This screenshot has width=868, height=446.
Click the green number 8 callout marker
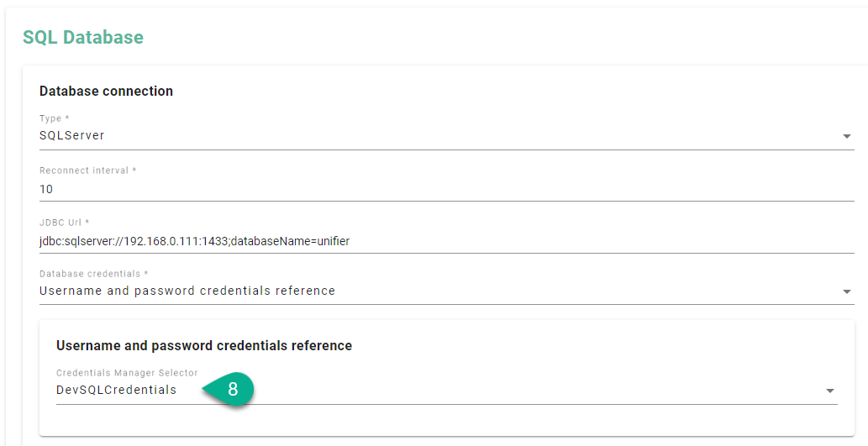tap(232, 390)
